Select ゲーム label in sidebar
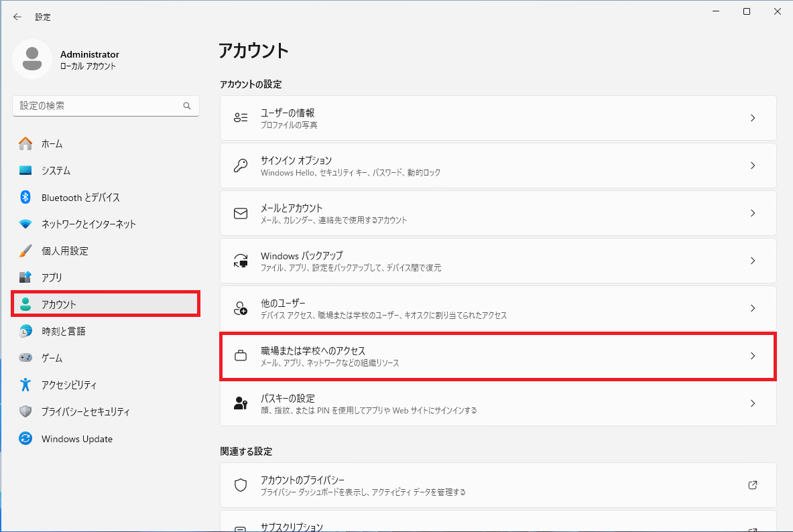Viewport: 793px width, 532px height. pos(52,358)
